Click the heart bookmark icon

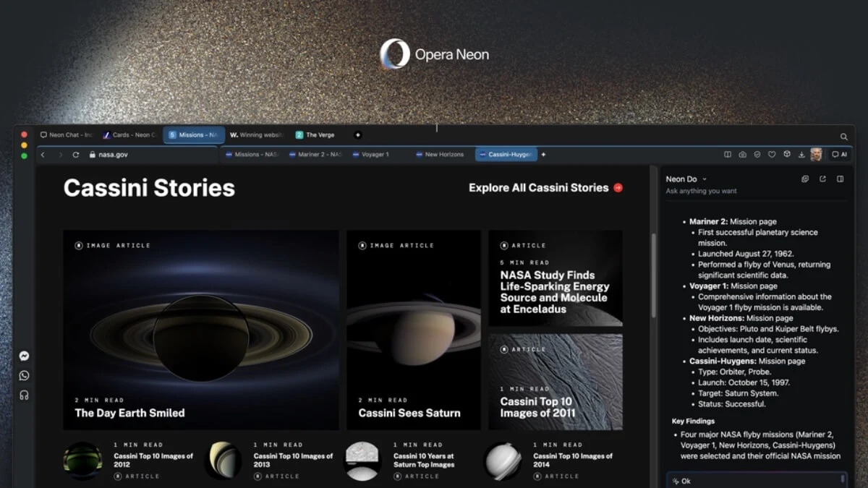[772, 155]
